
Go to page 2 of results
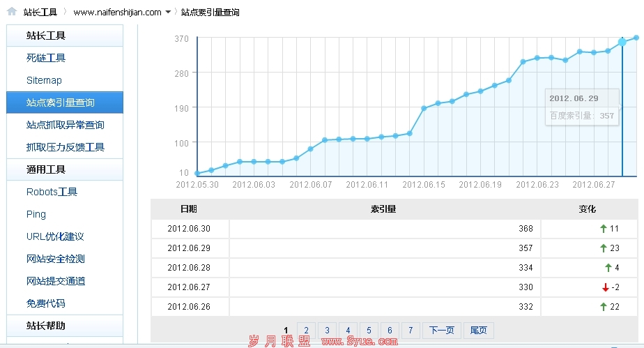point(306,331)
